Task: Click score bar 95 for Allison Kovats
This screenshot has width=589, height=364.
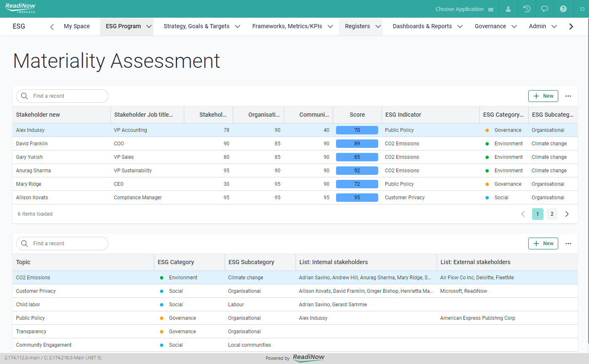Action: pos(357,198)
